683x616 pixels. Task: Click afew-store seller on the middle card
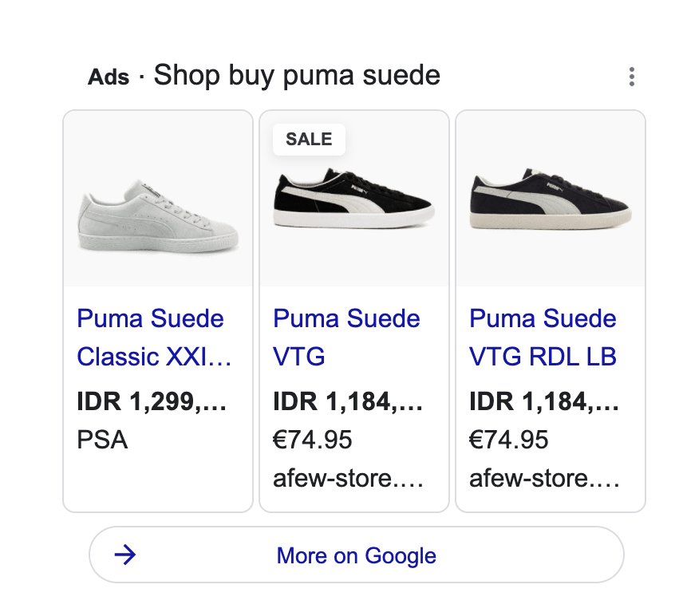[x=348, y=479]
